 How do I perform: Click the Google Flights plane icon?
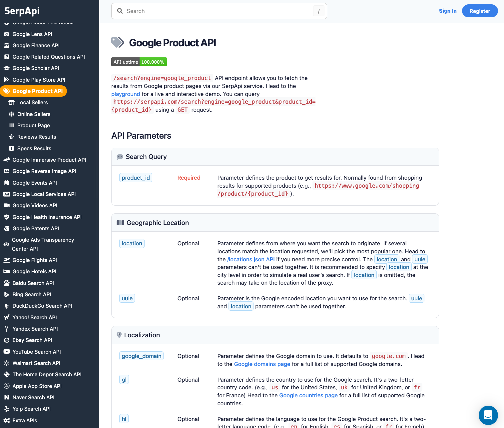tap(7, 260)
